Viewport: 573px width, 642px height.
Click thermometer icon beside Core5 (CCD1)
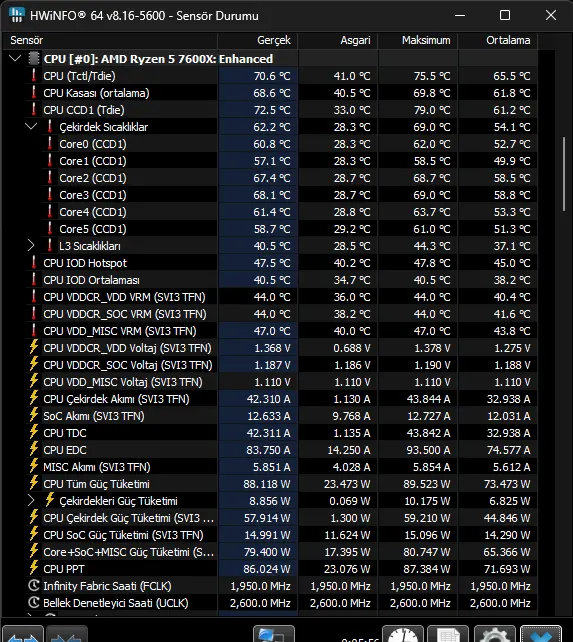[x=50, y=228]
